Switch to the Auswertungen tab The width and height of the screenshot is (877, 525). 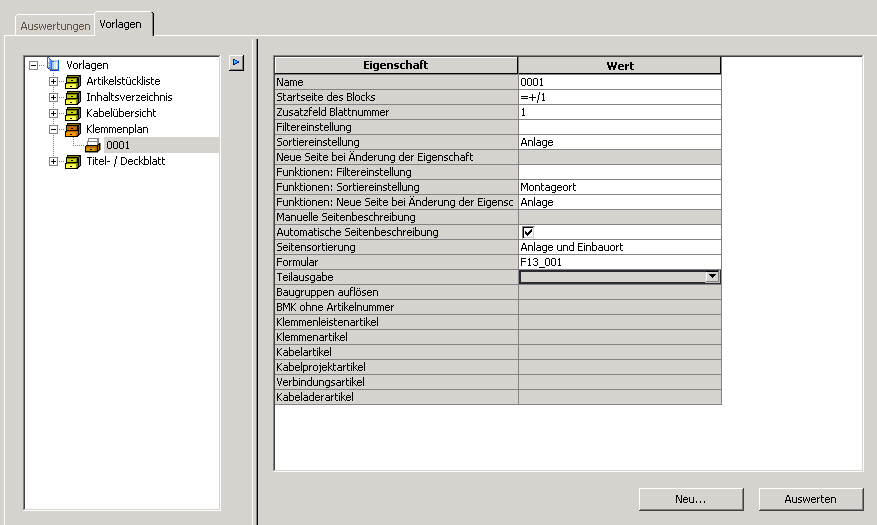click(x=55, y=26)
